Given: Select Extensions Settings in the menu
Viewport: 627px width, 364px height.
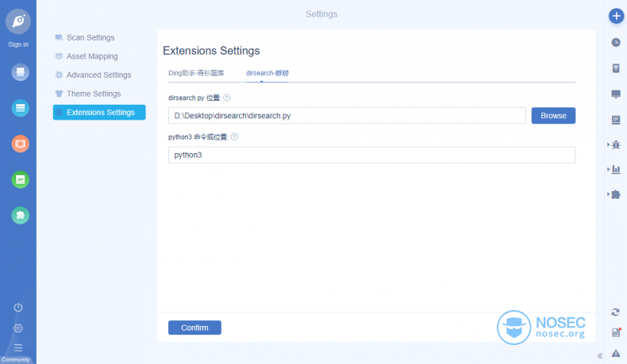Looking at the screenshot, I should [99, 113].
